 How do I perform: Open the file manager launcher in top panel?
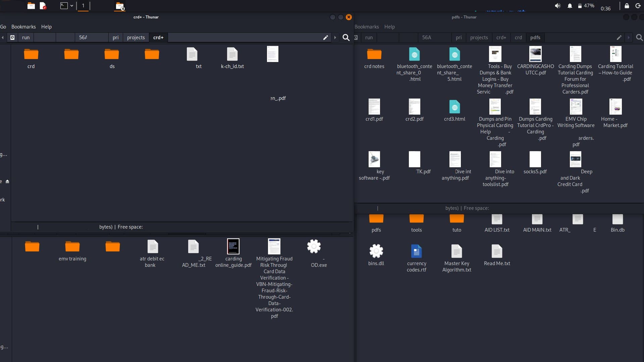pyautogui.click(x=31, y=6)
